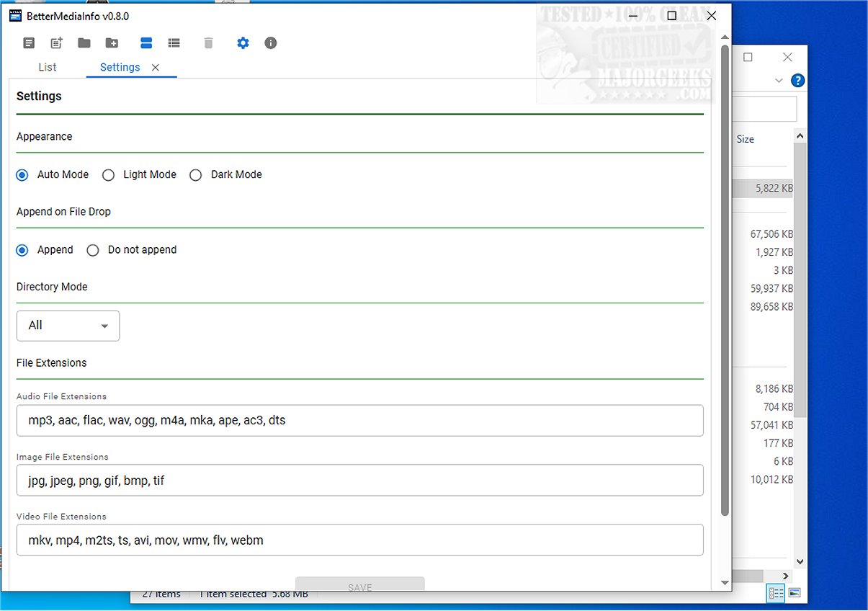
Task: Click the SAVE button
Action: coord(359,584)
